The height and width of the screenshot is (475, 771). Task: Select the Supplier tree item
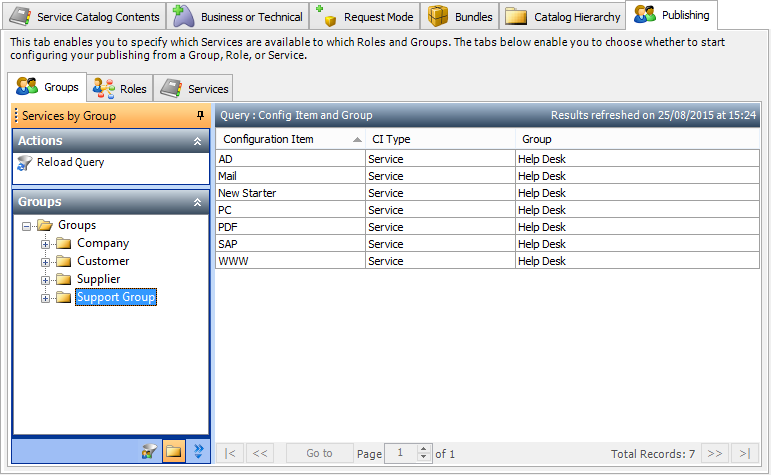click(x=98, y=279)
